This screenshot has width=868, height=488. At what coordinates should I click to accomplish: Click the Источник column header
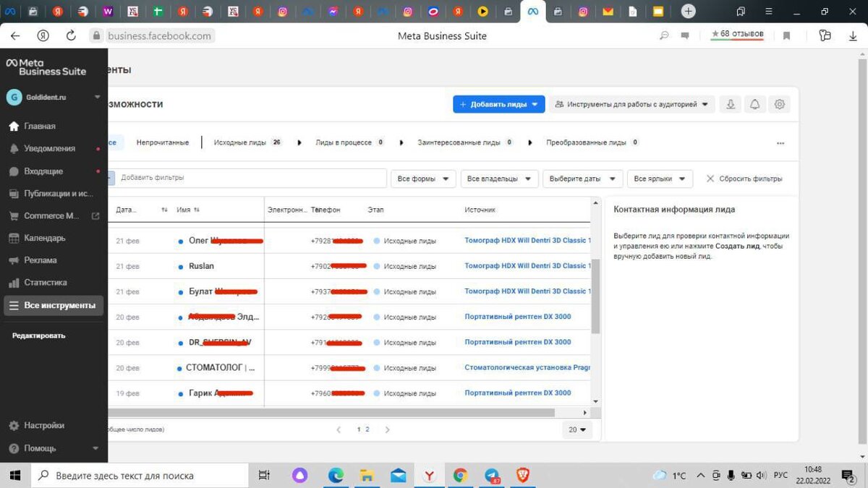click(480, 210)
